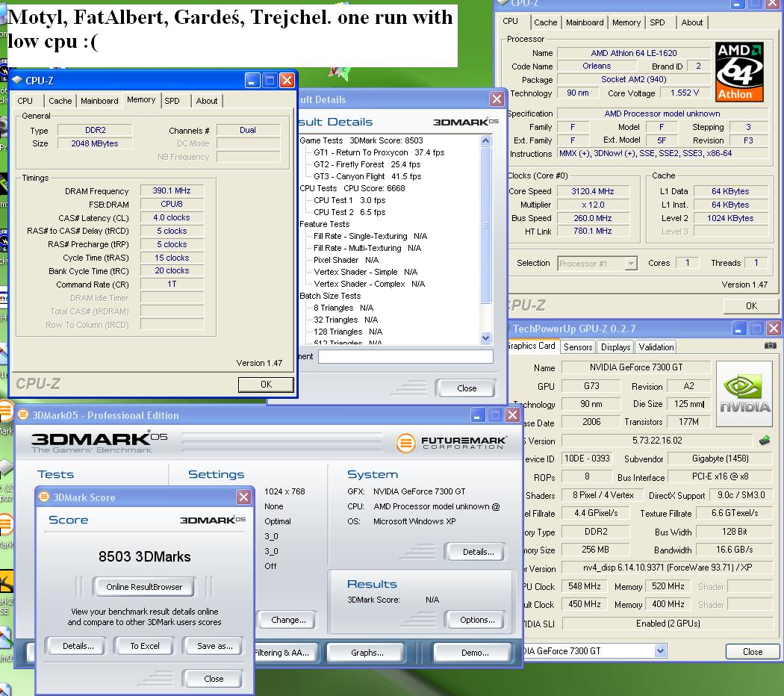
Task: Click scroll down arrow in Result Details list
Action: [x=485, y=338]
